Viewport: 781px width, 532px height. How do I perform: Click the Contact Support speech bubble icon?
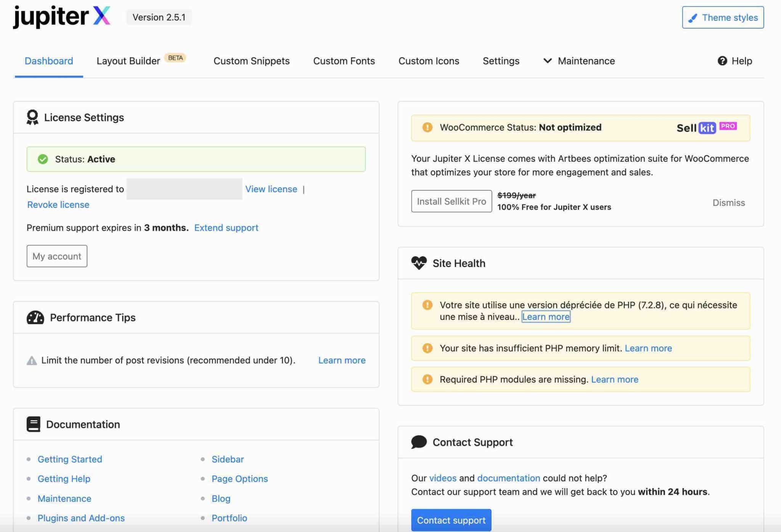[x=419, y=442]
